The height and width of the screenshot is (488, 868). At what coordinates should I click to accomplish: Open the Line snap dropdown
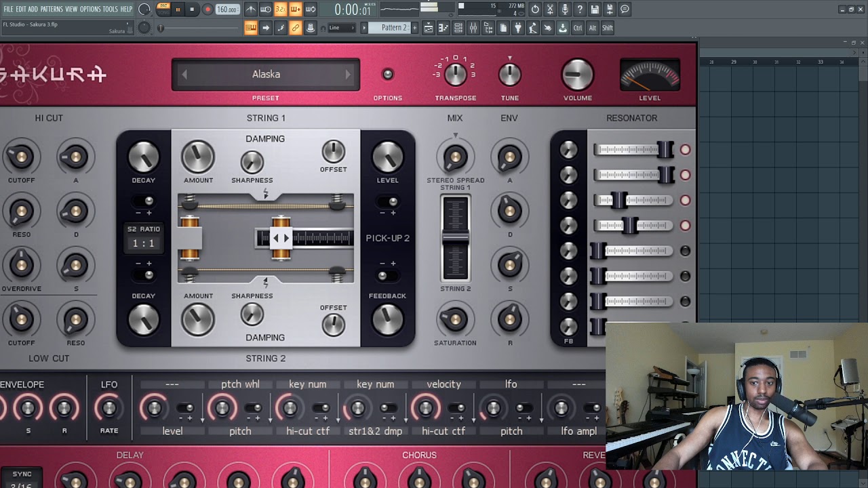coord(342,28)
